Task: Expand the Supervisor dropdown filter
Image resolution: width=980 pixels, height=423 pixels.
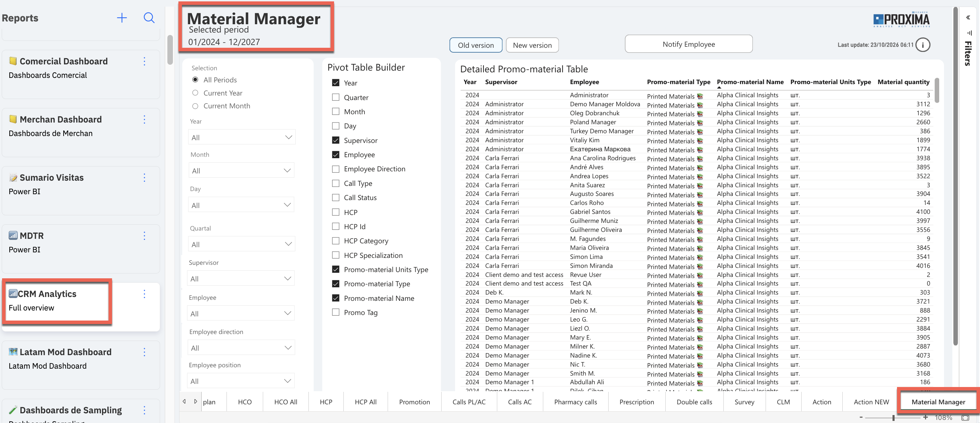Action: (241, 278)
